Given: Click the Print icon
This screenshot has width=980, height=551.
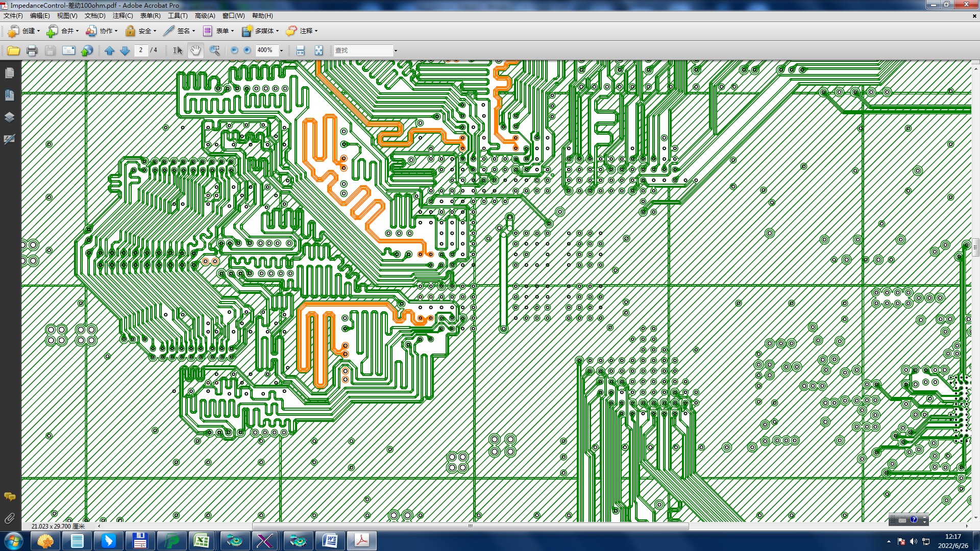Looking at the screenshot, I should pyautogui.click(x=32, y=50).
